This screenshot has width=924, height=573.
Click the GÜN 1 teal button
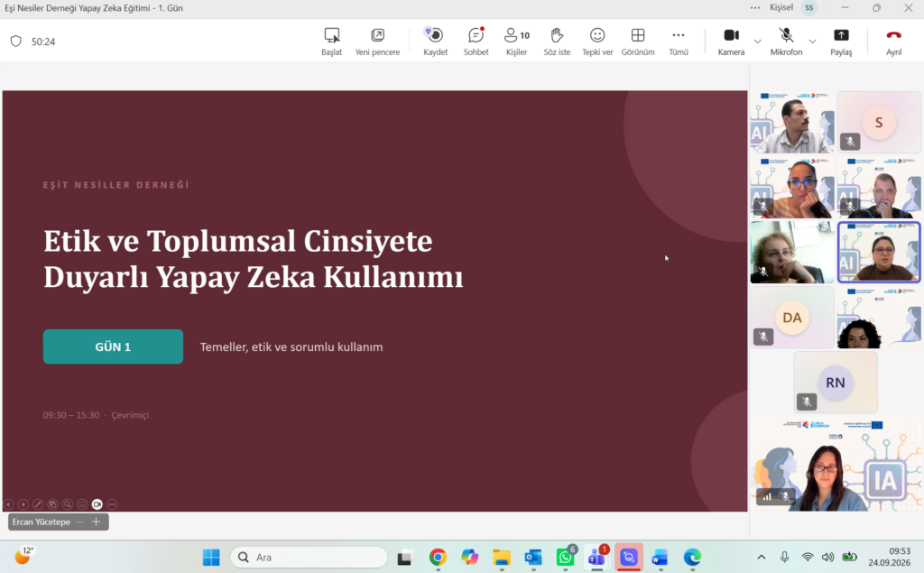(113, 347)
